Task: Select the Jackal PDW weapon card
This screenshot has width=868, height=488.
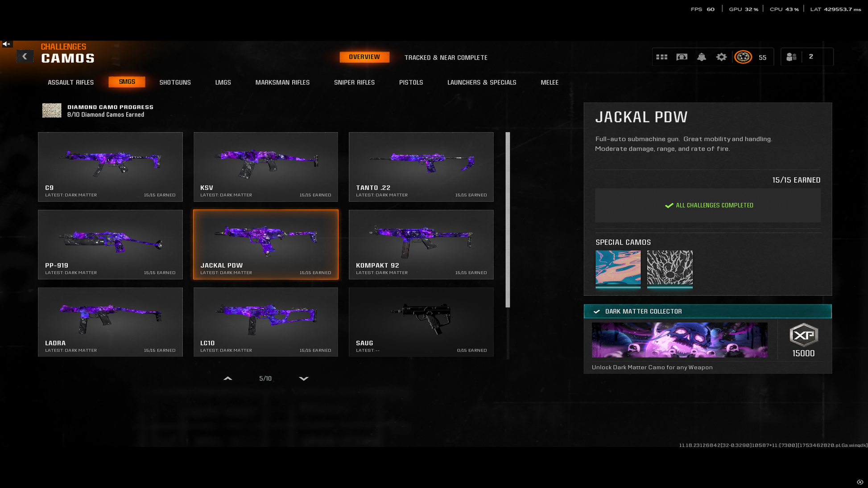Action: pos(266,245)
